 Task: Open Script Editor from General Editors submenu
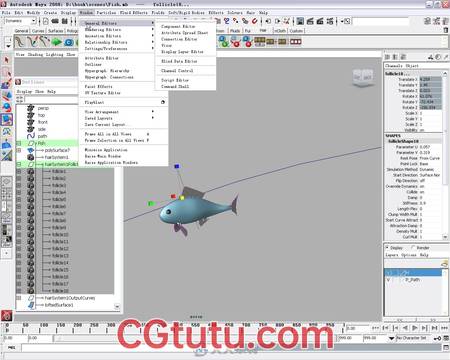coord(175,80)
